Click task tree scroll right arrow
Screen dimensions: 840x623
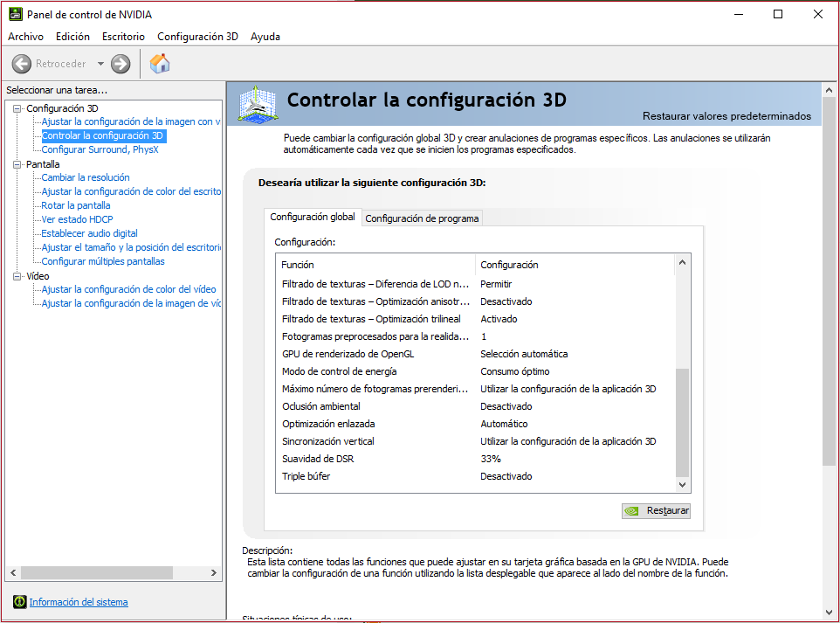click(x=214, y=572)
